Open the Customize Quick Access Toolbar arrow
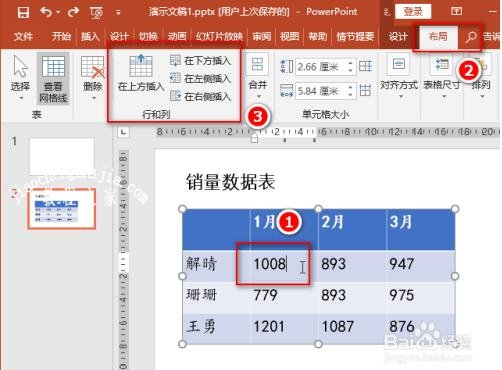Image resolution: width=502 pixels, height=370 pixels. coord(118,13)
